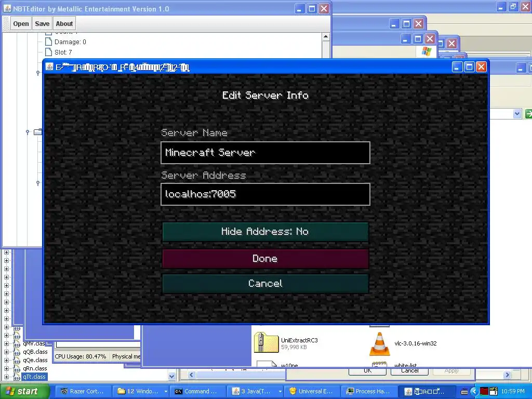Switch to Command Prompt taskbar button
This screenshot has width=532, height=399.
198,391
